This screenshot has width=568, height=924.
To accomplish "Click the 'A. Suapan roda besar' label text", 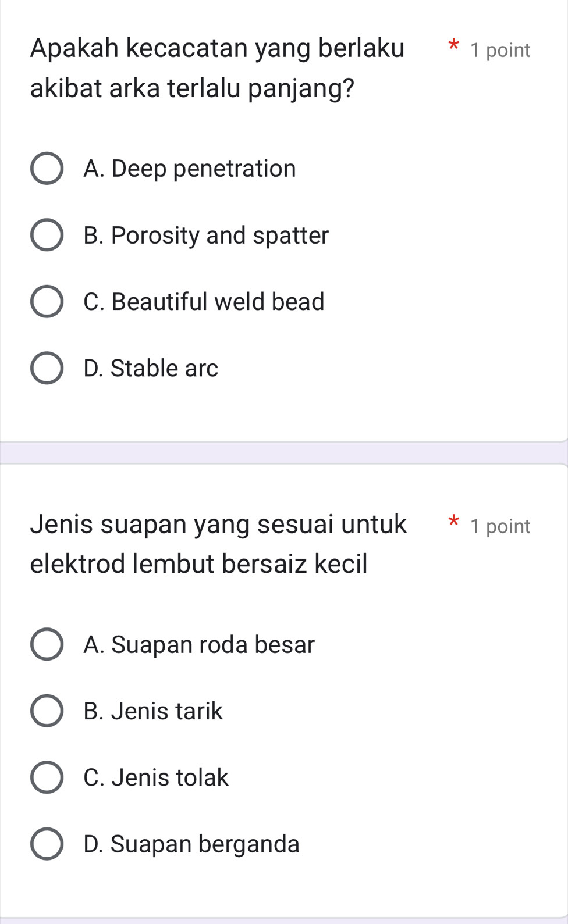I will [x=199, y=644].
